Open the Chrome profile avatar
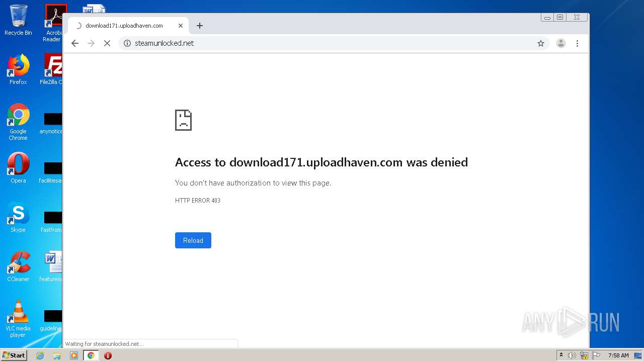Image resolution: width=644 pixels, height=362 pixels. [x=560, y=43]
